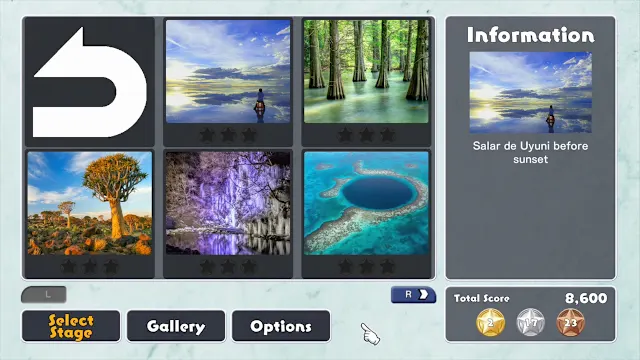Image resolution: width=640 pixels, height=360 pixels.
Task: Click the bronze medal icon showing 23
Action: point(571,322)
